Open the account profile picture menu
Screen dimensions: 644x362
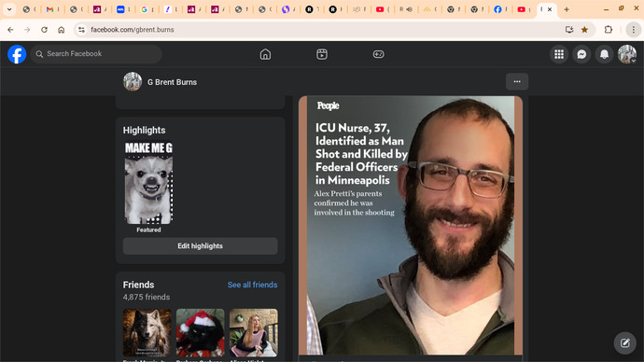coord(627,54)
